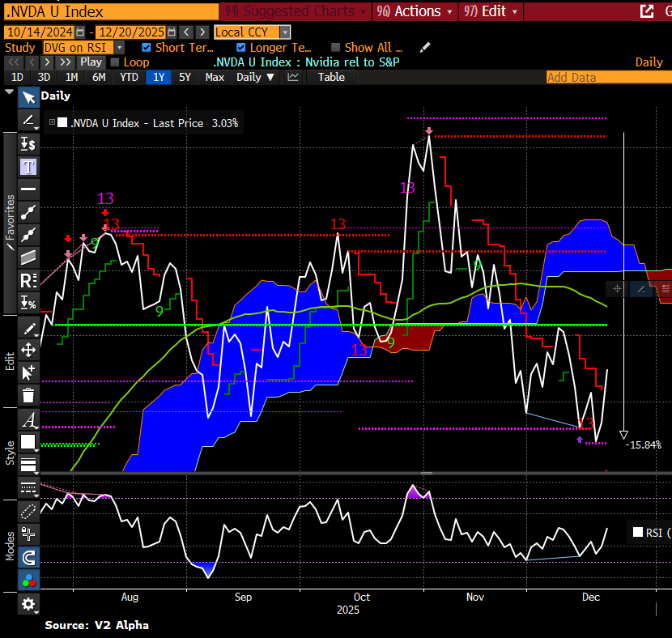Expand the Actions menu
The height and width of the screenshot is (638, 672).
click(415, 11)
